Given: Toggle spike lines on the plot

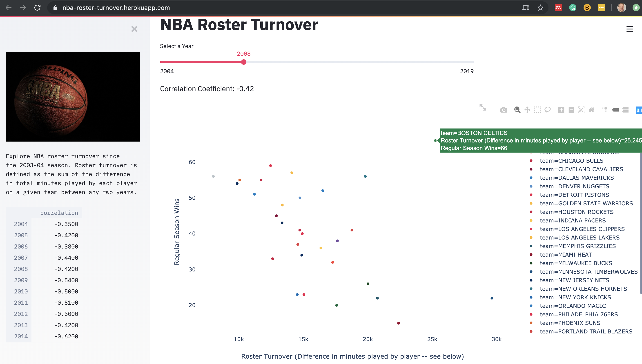Looking at the screenshot, I should click(605, 110).
